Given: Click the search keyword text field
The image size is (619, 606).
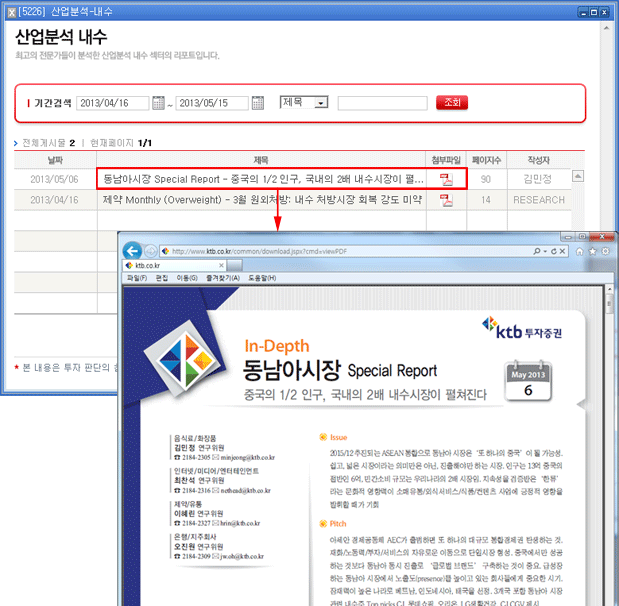Looking at the screenshot, I should tap(382, 103).
